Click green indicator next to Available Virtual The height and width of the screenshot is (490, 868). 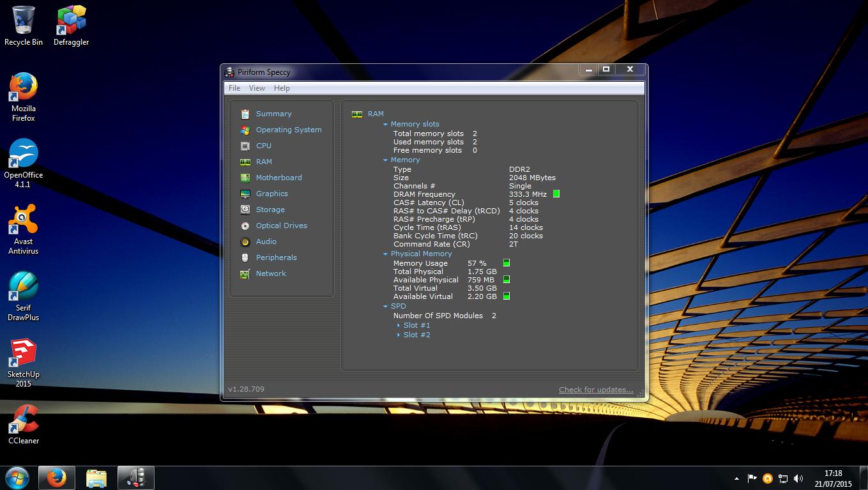pyautogui.click(x=506, y=296)
